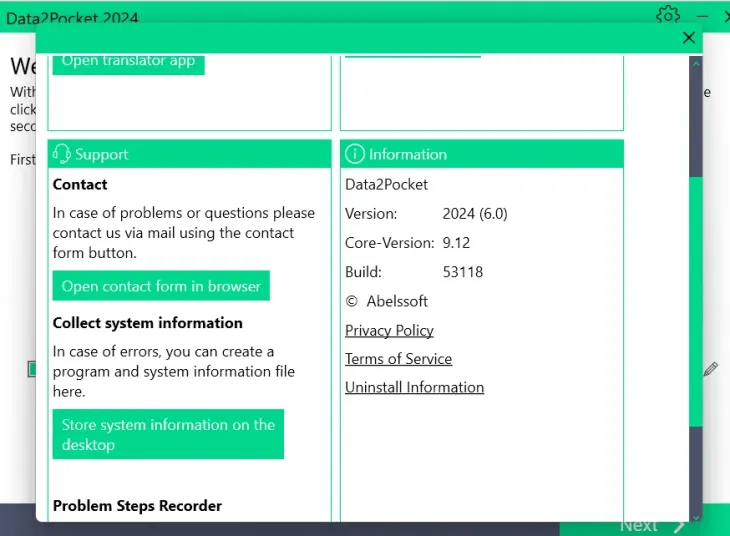The image size is (730, 536).
Task: Open the Privacy Policy link
Action: pyautogui.click(x=389, y=331)
